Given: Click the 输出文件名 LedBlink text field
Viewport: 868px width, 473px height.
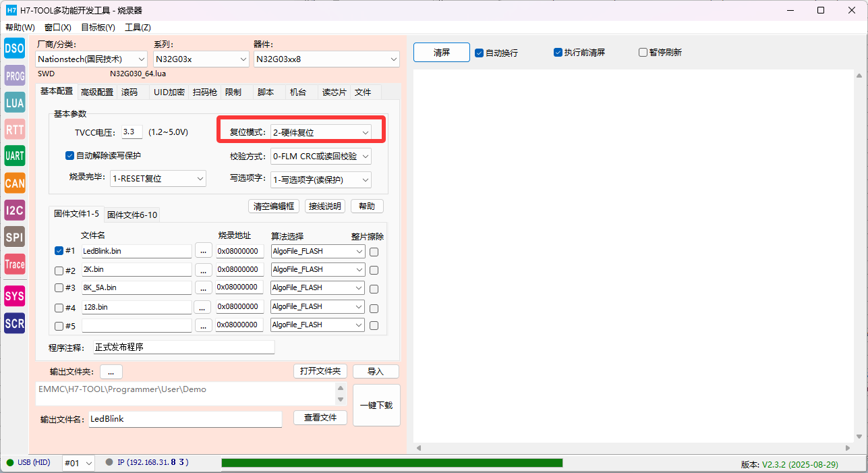Looking at the screenshot, I should tap(185, 419).
